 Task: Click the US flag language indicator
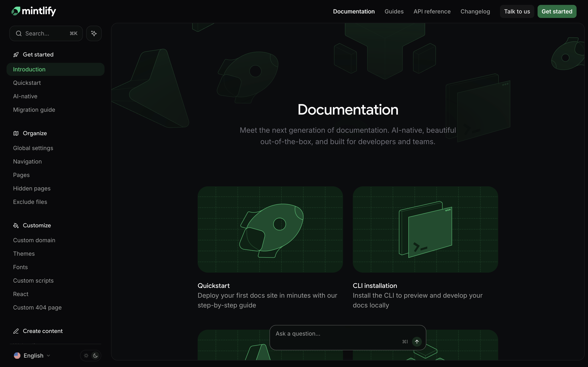tap(17, 355)
